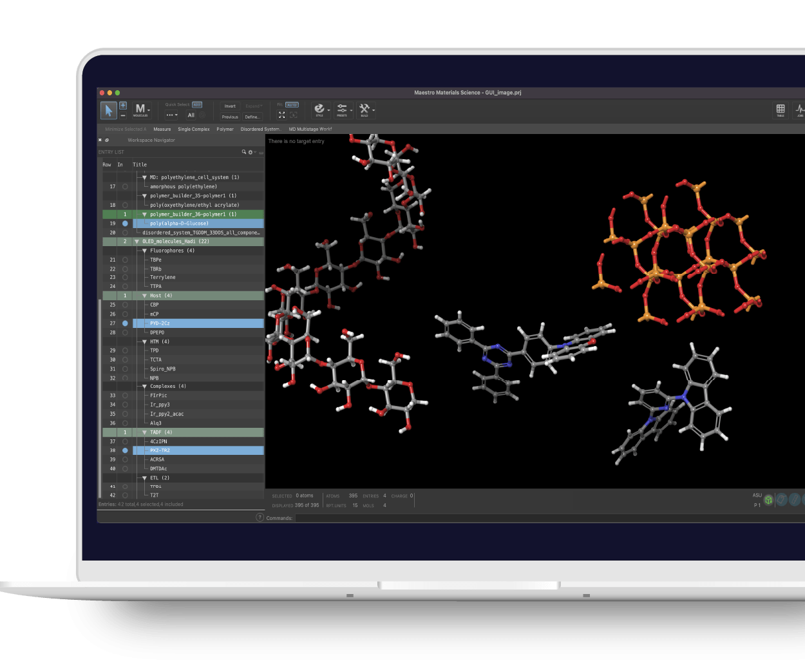
Task: Click the Previous selection button
Action: 230,117
